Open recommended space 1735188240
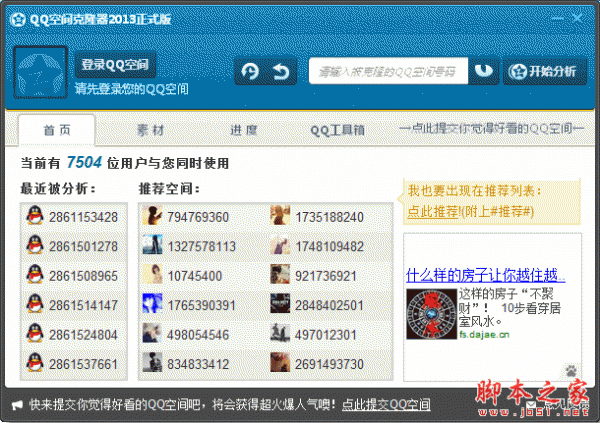The width and height of the screenshot is (600, 423). (x=329, y=217)
